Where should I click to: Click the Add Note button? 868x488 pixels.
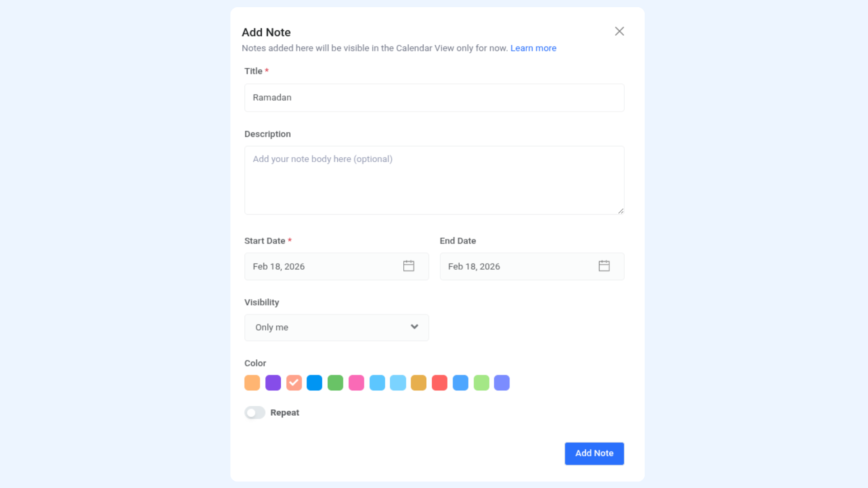[594, 453]
